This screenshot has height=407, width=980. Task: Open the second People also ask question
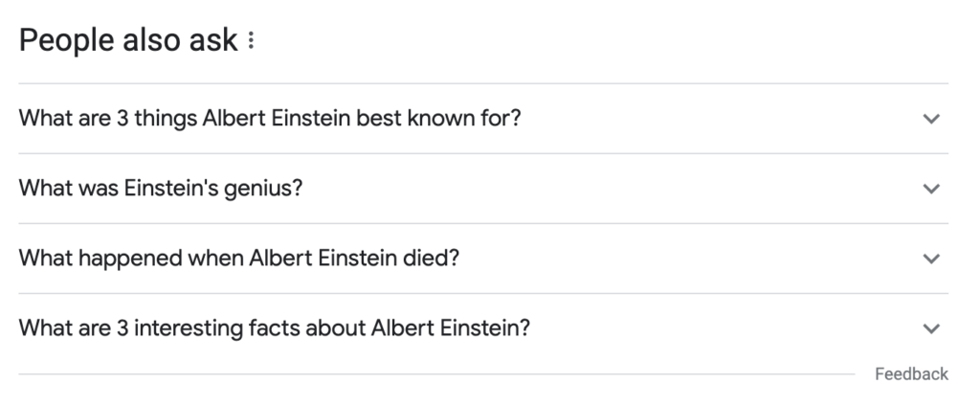click(x=161, y=189)
